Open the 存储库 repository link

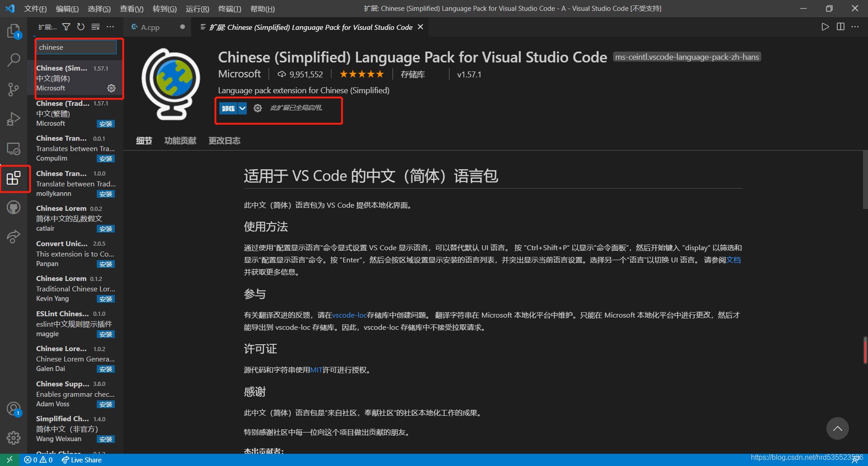[413, 74]
